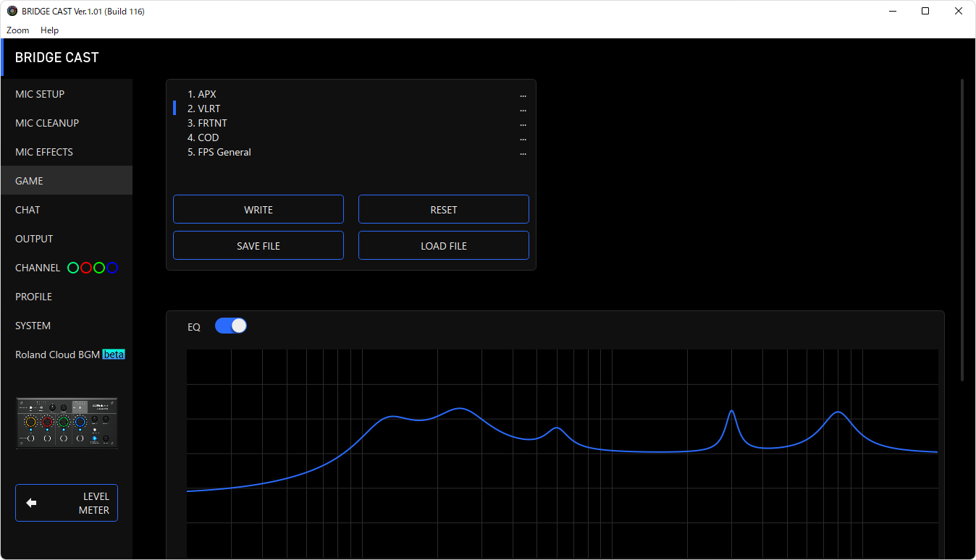Viewport: 976px width, 560px height.
Task: Select the GAME sidebar item
Action: coord(66,181)
